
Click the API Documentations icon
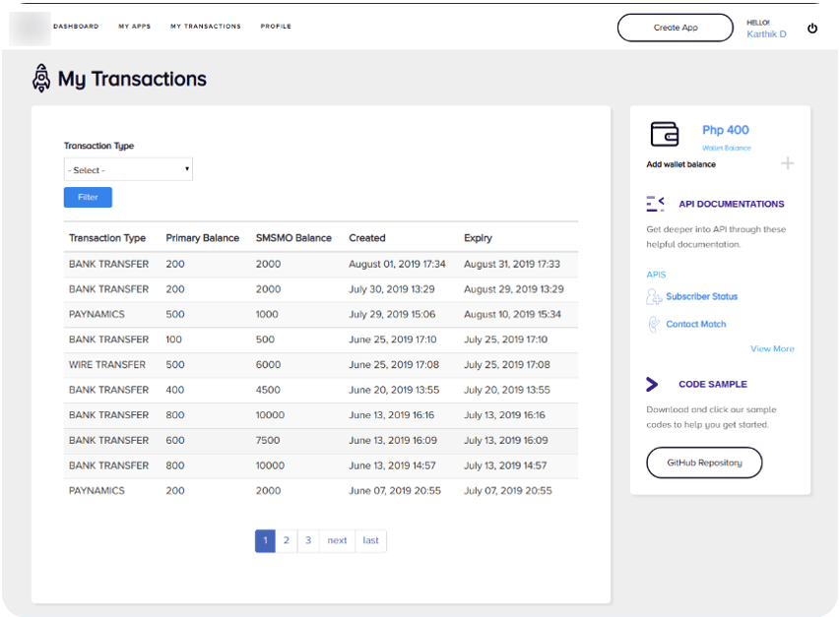pos(655,204)
